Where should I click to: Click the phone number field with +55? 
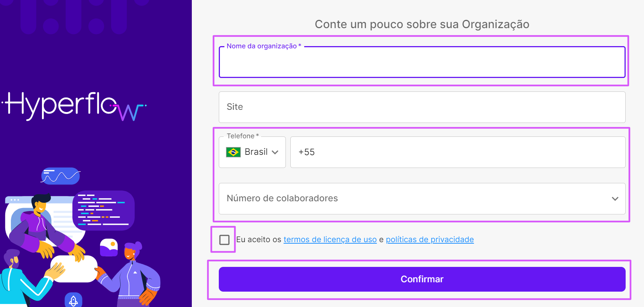point(458,152)
